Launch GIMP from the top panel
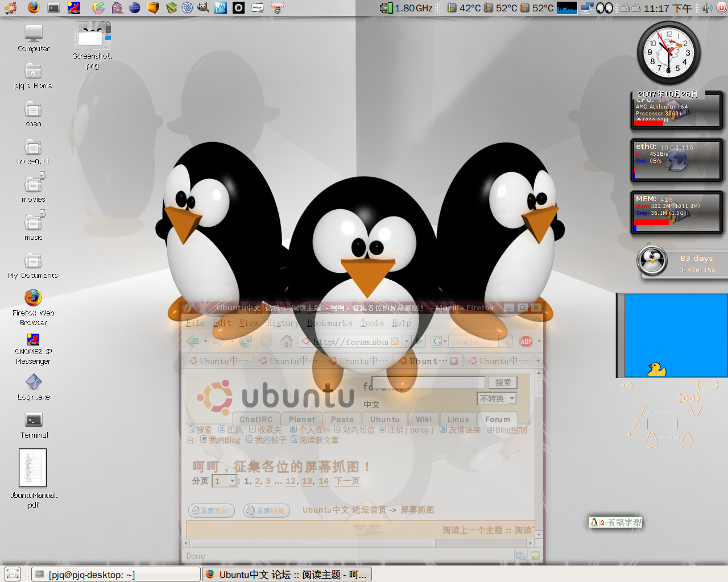This screenshot has height=582, width=728. 203,7
